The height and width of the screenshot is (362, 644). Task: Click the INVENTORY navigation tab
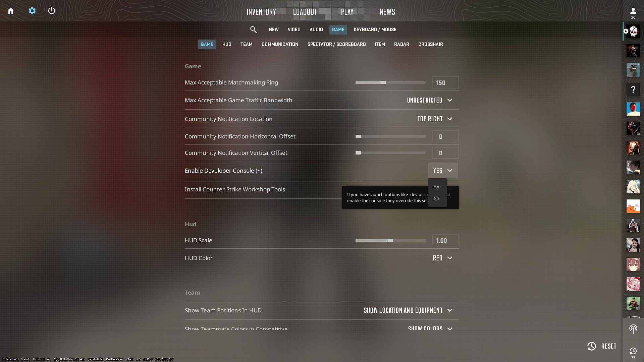[261, 11]
